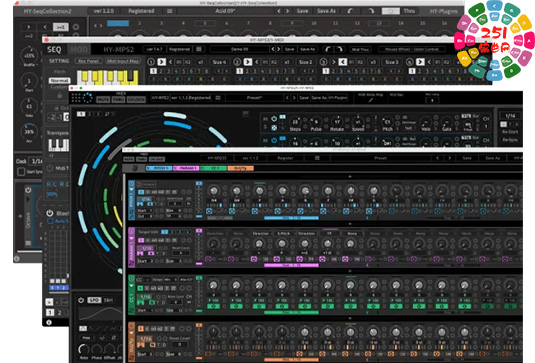
Task: Adjust Steps knob in HY-RPE2 first row
Action: [x=295, y=122]
